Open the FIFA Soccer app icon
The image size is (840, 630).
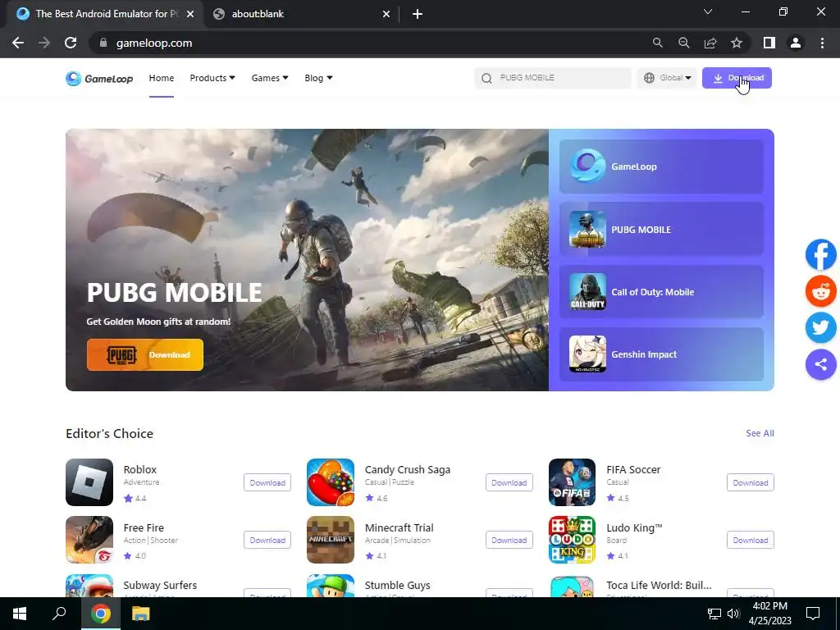[x=572, y=482]
